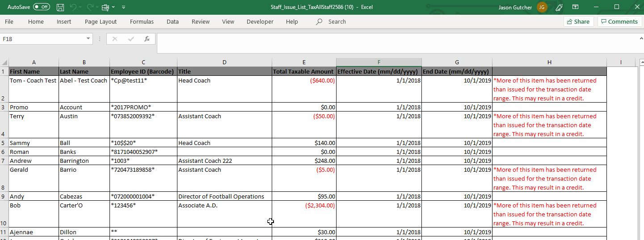Screen dimensions: 644x240
Task: Toggle the AutoSave switch
Action: click(42, 7)
